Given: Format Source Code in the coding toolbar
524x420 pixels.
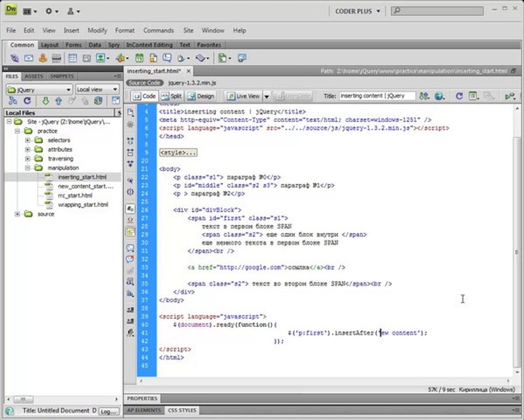Looking at the screenshot, I should (x=130, y=333).
